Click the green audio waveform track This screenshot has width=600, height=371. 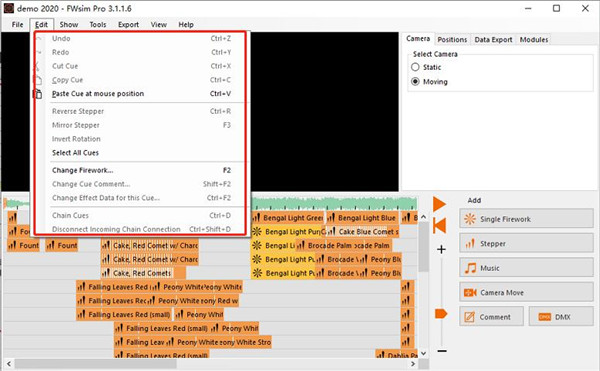coord(334,203)
